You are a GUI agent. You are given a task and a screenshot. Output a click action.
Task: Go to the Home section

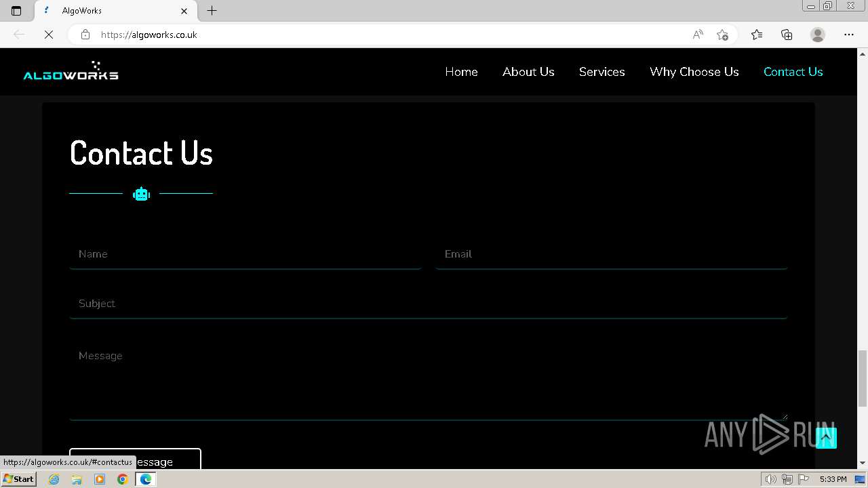pyautogui.click(x=461, y=72)
